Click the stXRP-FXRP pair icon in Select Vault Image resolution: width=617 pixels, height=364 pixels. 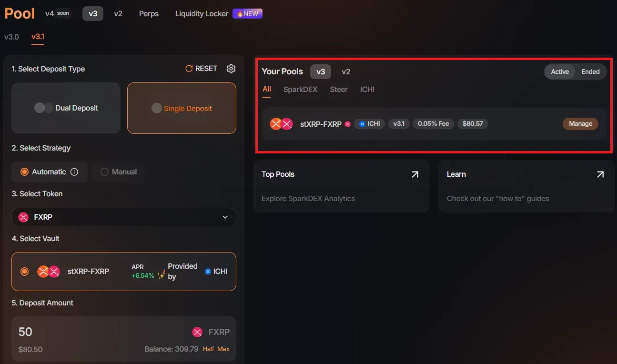click(49, 272)
